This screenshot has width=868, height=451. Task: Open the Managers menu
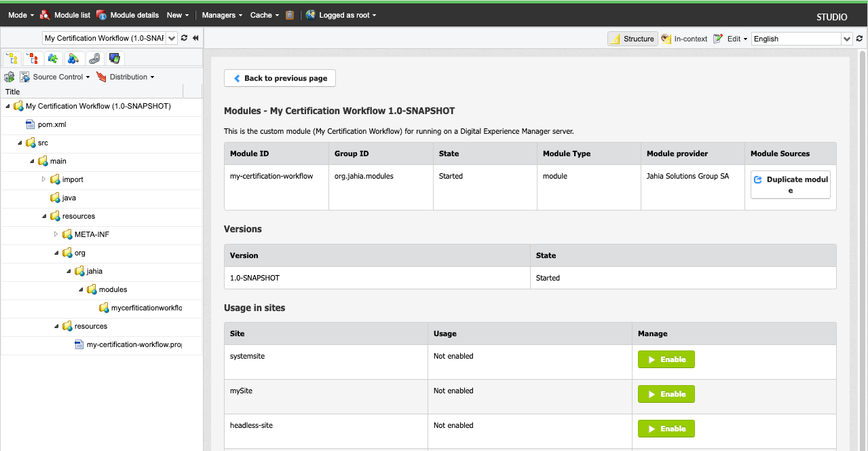click(x=222, y=15)
